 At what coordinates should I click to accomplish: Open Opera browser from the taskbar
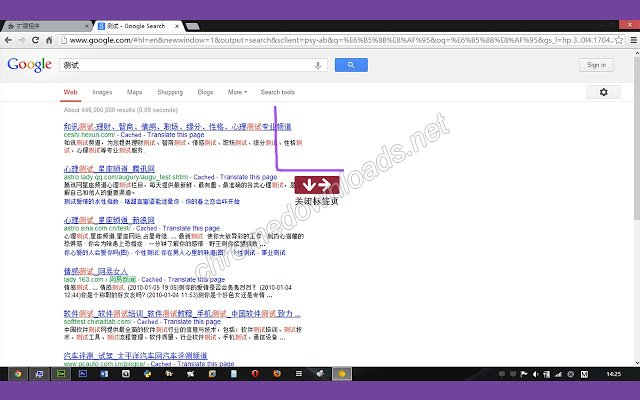click(255, 374)
